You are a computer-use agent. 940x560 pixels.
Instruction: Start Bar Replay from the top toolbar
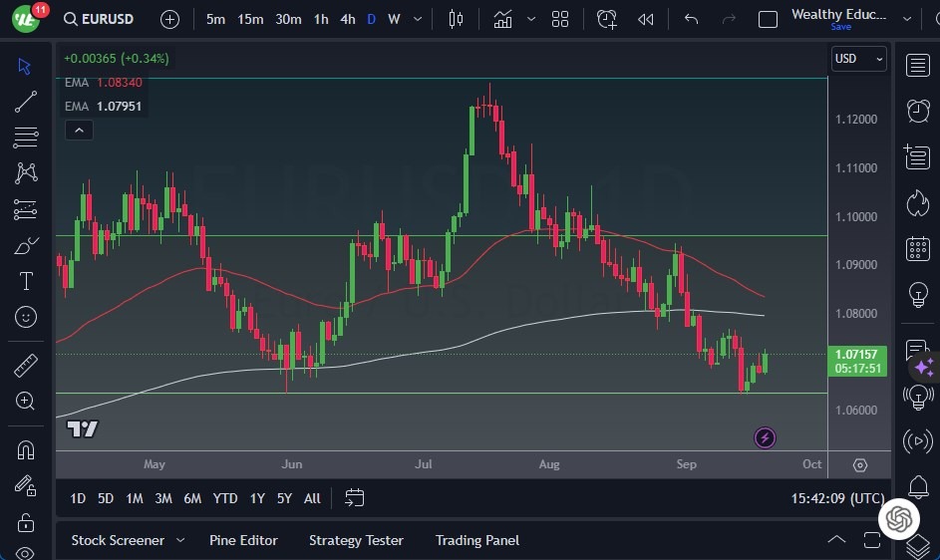[646, 19]
